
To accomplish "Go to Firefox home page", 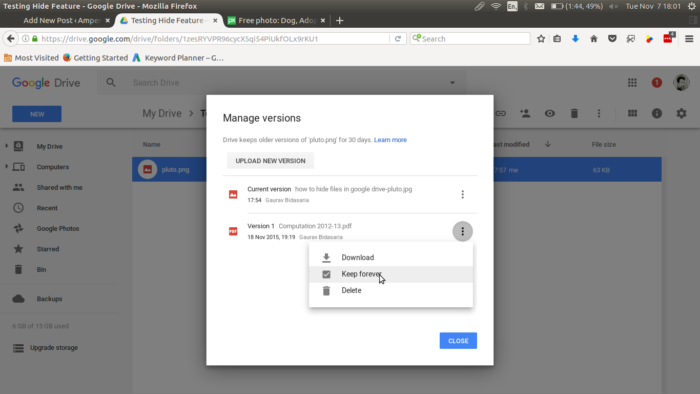I will pos(594,39).
